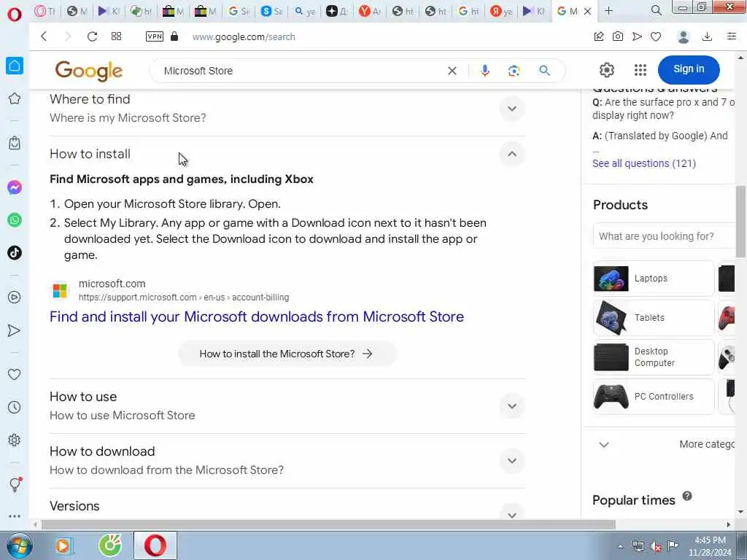Click the vertical scrollbar thumb
The height and width of the screenshot is (560, 747).
click(x=740, y=222)
